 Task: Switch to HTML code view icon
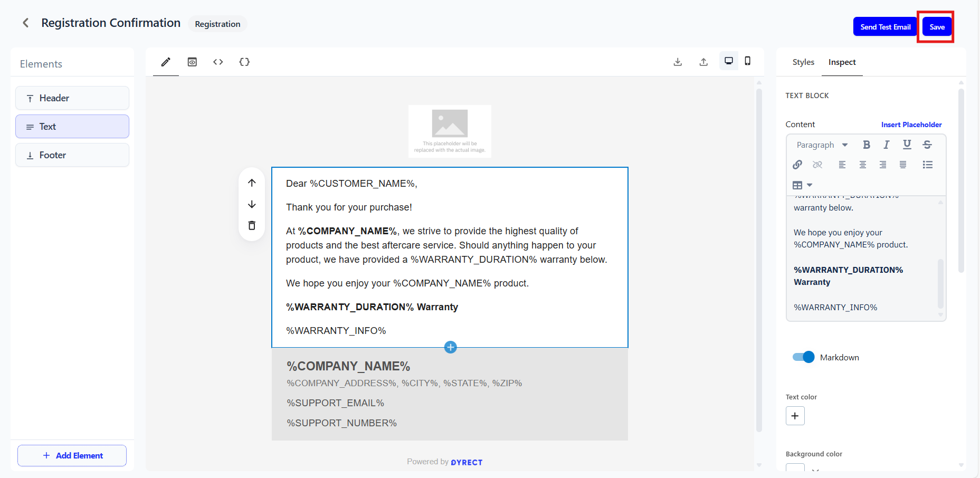point(218,62)
